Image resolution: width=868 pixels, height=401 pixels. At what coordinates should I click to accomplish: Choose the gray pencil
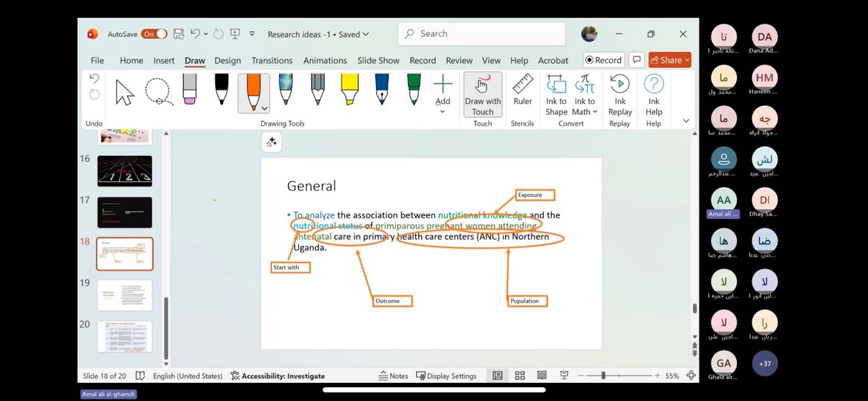[x=318, y=89]
